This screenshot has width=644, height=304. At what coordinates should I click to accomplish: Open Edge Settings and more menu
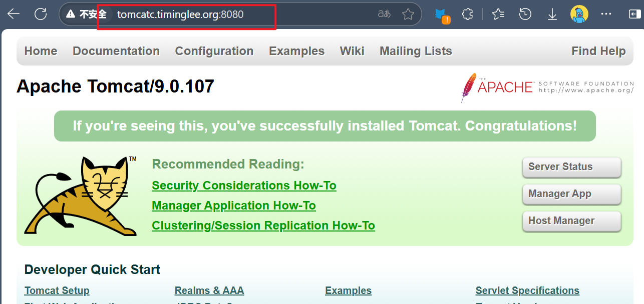606,14
